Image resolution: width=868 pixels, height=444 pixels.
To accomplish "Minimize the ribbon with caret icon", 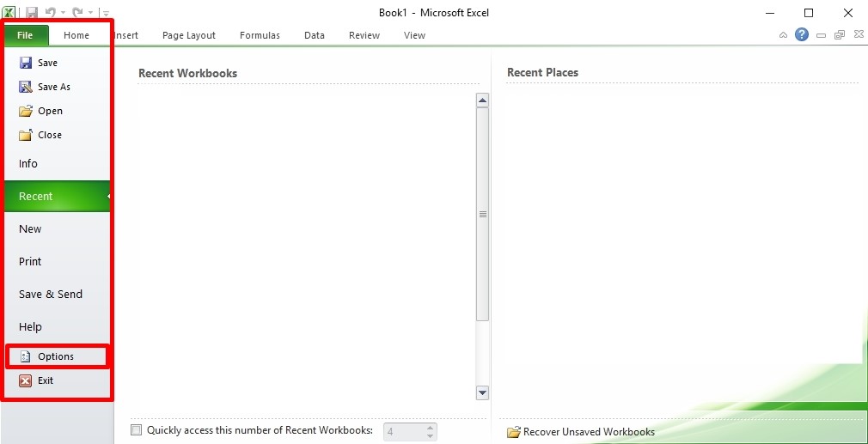I will pos(783,35).
